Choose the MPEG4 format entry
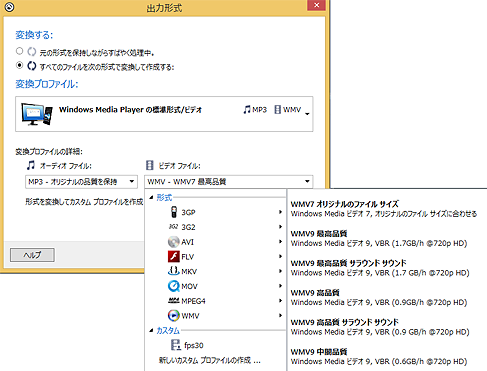Screen dimensions: 487x371 216,301
